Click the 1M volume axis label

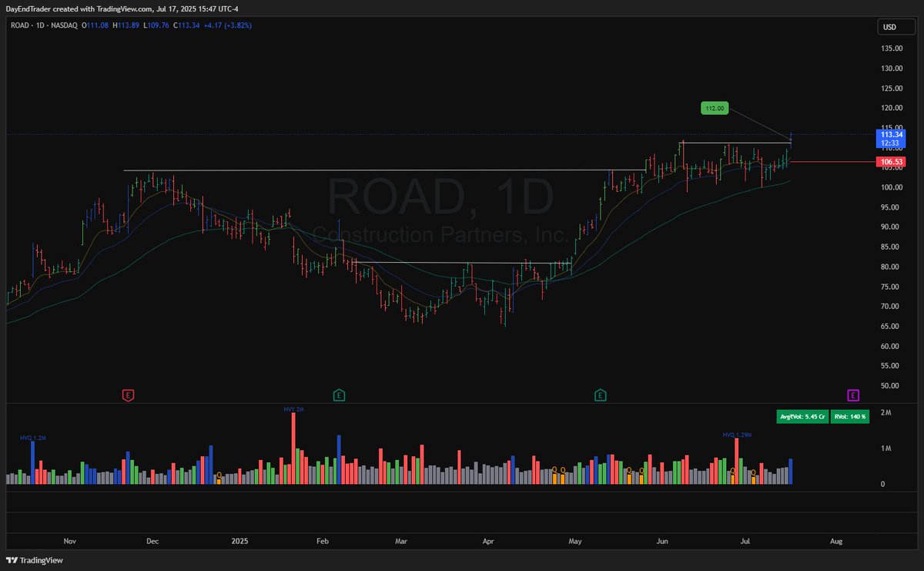(x=886, y=448)
